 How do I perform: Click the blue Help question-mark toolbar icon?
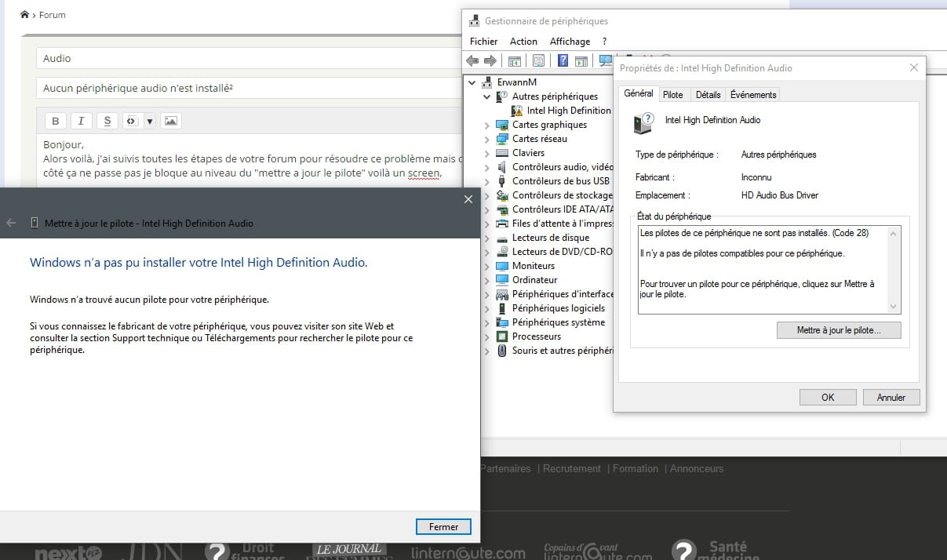point(563,60)
